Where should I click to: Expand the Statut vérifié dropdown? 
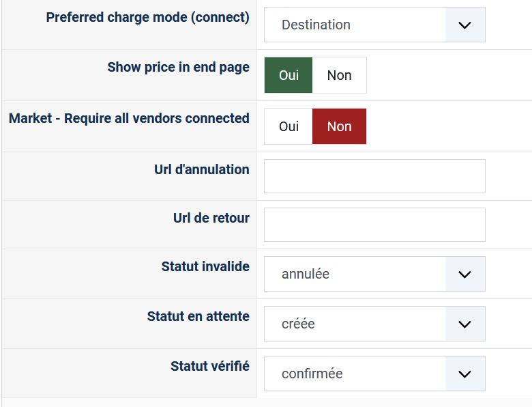[355, 374]
